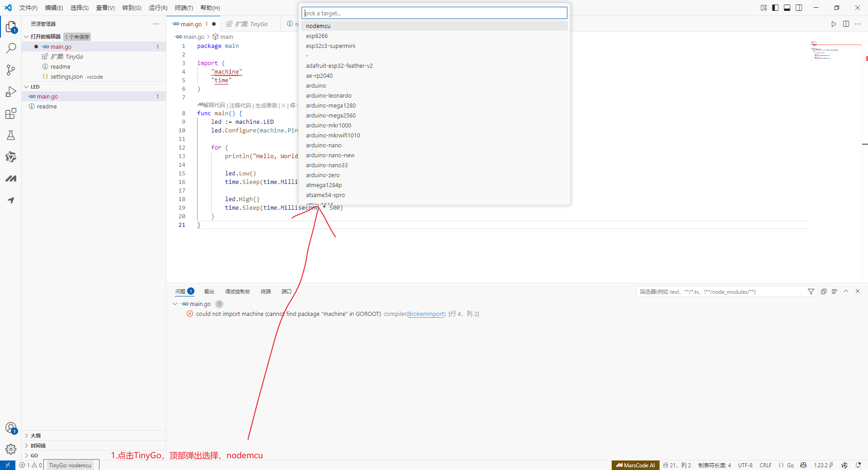The height and width of the screenshot is (470, 868).
Task: Open the 终端(T) menu
Action: click(184, 8)
